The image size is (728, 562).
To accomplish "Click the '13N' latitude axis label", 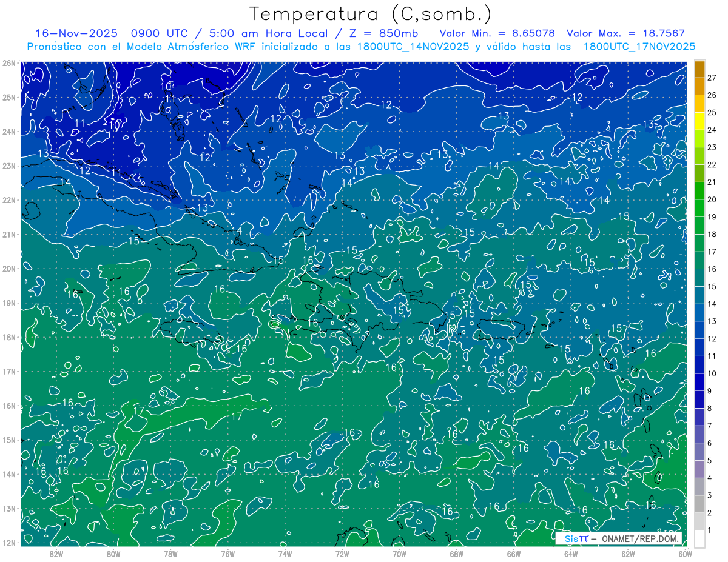I will coord(8,508).
